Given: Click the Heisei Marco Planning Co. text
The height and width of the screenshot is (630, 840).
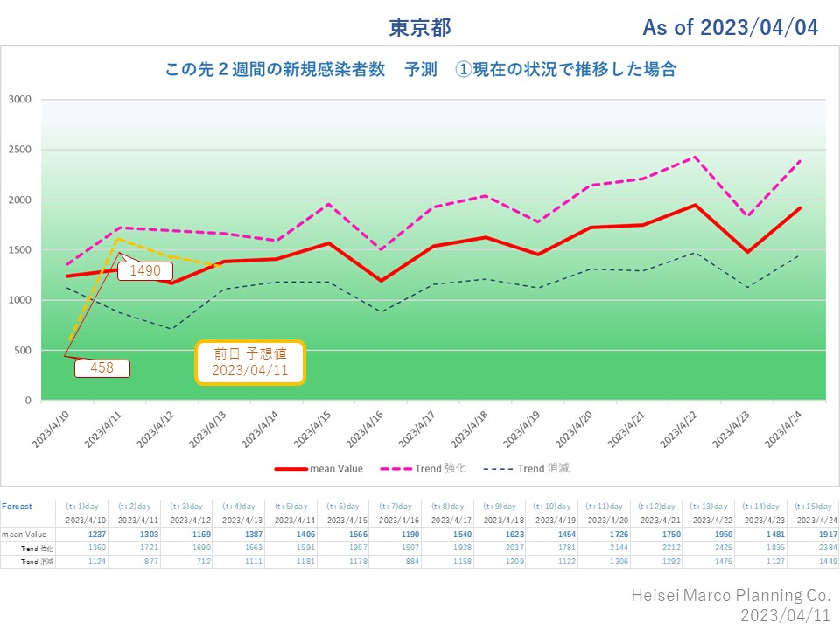Looking at the screenshot, I should 731,595.
